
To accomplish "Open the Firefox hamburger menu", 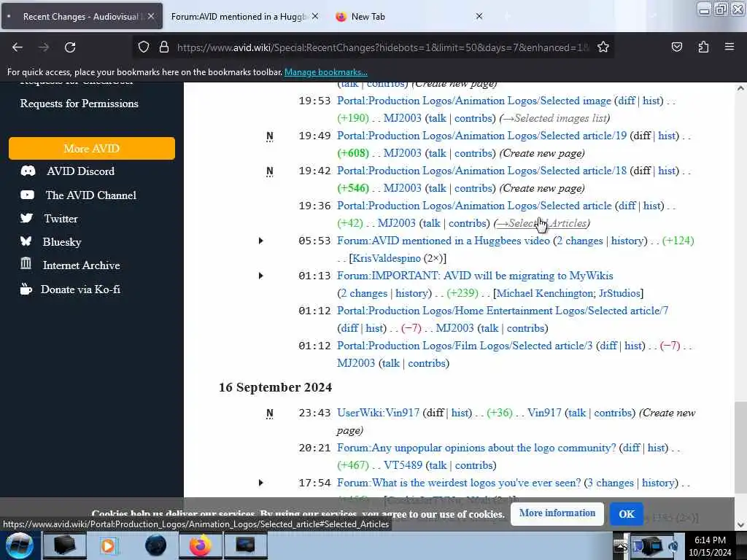I will pyautogui.click(x=729, y=47).
